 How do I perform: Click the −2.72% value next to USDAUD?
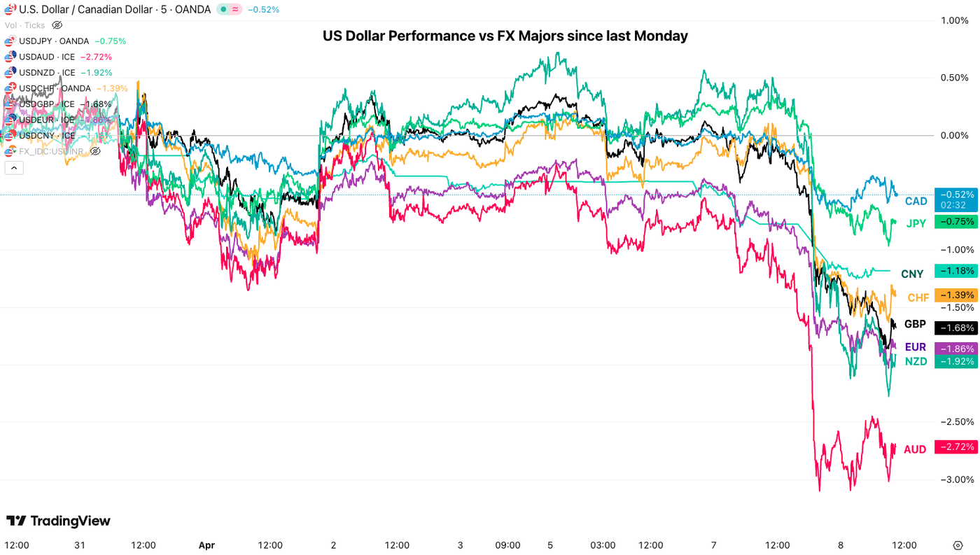[x=95, y=56]
